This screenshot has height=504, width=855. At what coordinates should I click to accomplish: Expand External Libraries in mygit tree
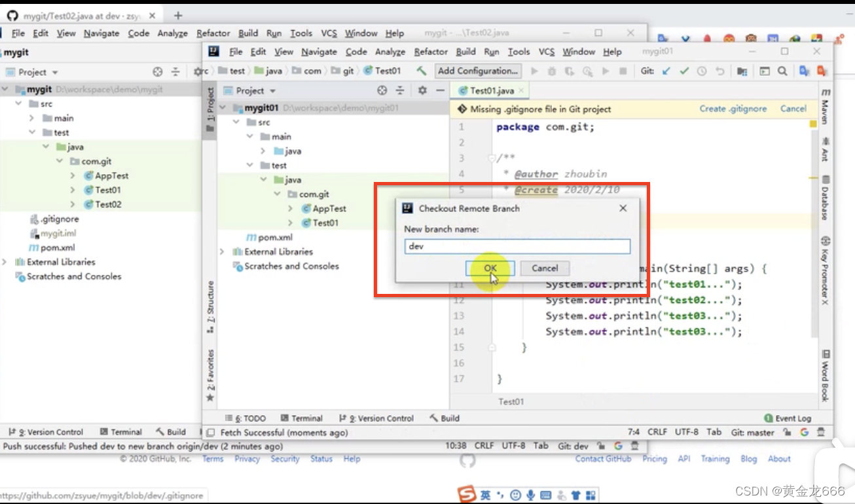click(5, 262)
